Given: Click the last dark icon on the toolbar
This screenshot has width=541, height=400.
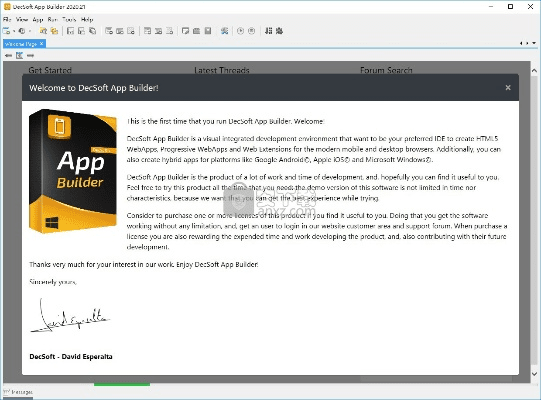Looking at the screenshot, I should pos(279,31).
